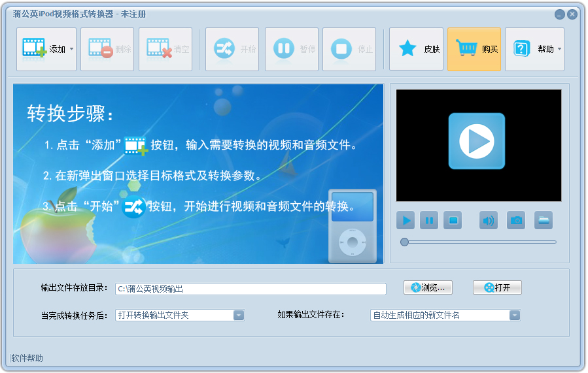Click the 浏览... browse button
The height and width of the screenshot is (373, 588).
click(428, 287)
